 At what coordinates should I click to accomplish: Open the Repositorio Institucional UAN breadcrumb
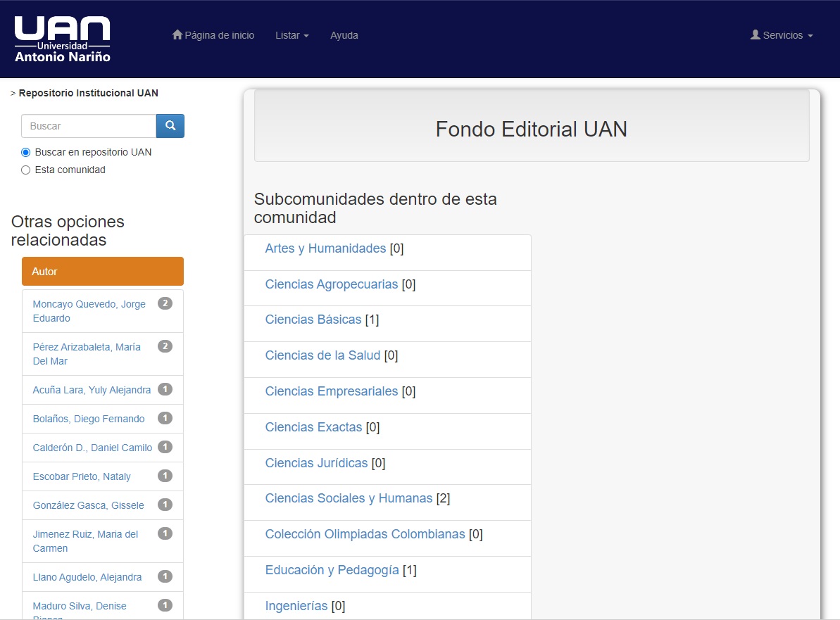click(89, 93)
